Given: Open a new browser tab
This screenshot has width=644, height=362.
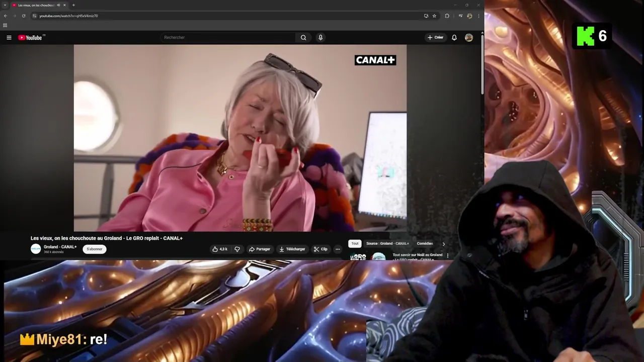Looking at the screenshot, I should 73,5.
